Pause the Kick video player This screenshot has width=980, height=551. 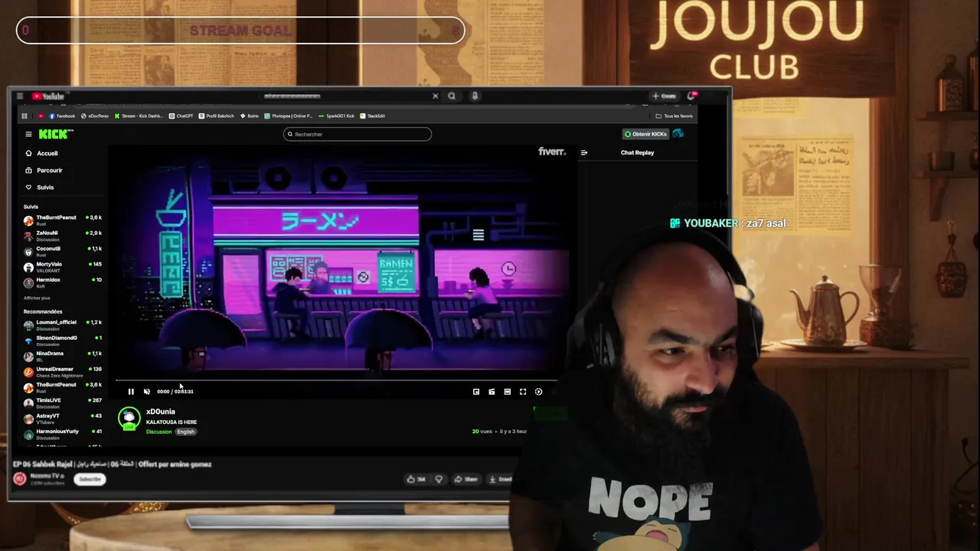click(131, 391)
